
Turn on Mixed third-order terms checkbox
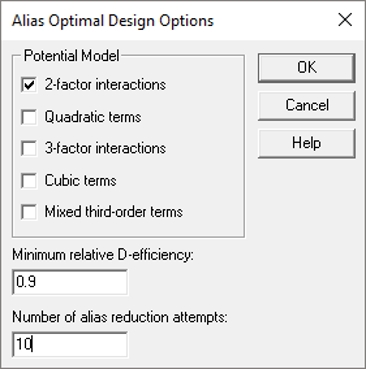[x=29, y=212]
